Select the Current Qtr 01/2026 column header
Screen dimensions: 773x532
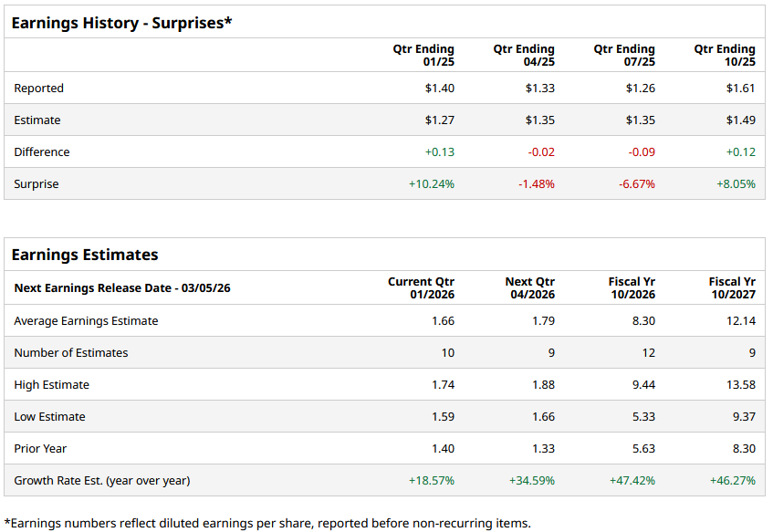(x=421, y=288)
